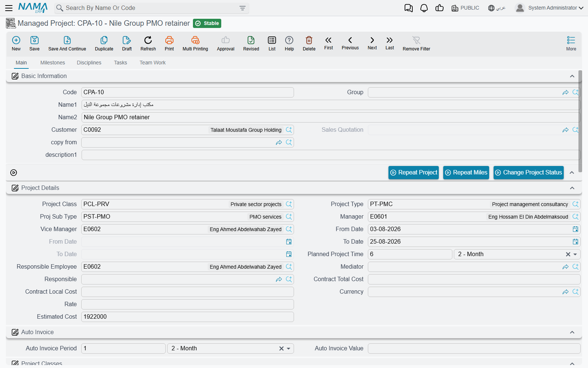Collapse the action buttons row
The width and height of the screenshot is (588, 368).
572,173
